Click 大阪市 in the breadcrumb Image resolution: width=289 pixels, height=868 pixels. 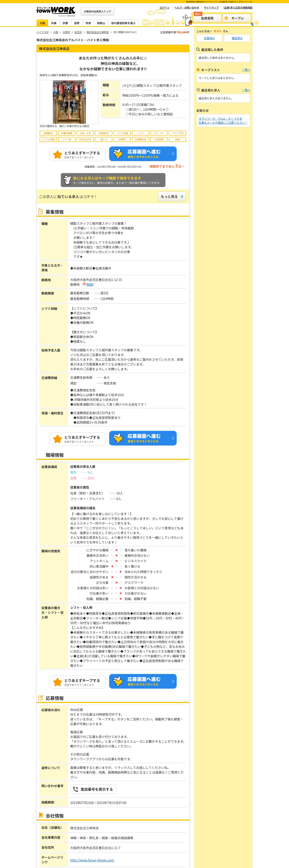66,32
